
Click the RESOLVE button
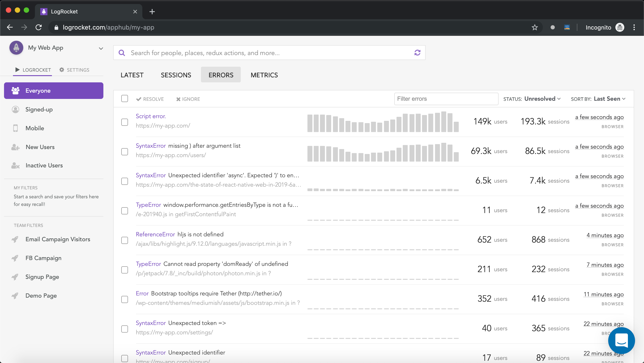pyautogui.click(x=150, y=99)
